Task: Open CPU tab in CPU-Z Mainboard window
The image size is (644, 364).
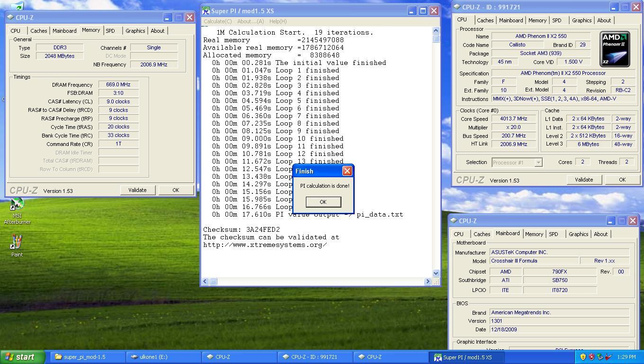Action: (459, 234)
